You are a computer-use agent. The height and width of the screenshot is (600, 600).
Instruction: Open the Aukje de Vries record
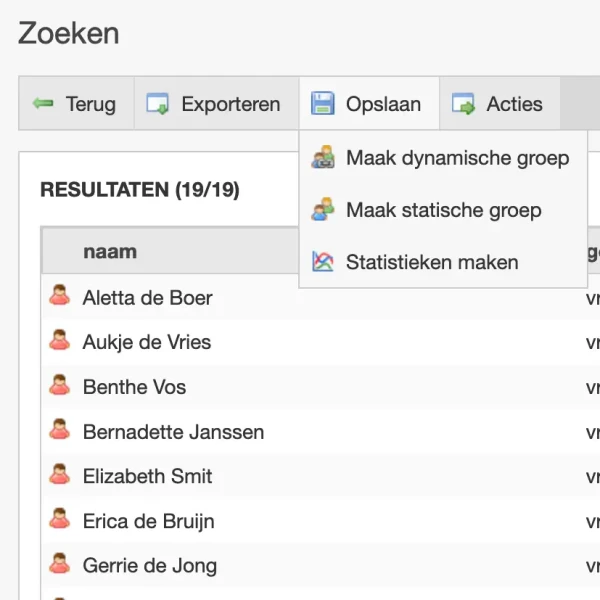tap(147, 342)
